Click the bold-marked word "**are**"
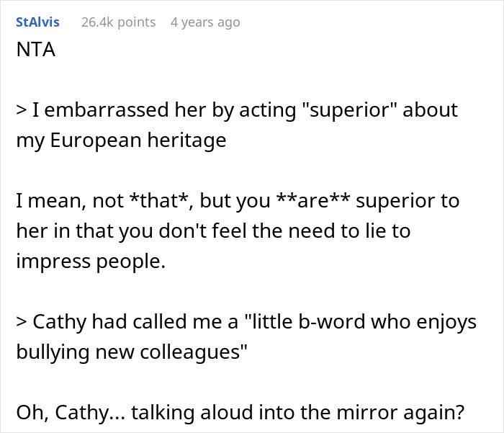This screenshot has height=433, width=504. [x=310, y=201]
